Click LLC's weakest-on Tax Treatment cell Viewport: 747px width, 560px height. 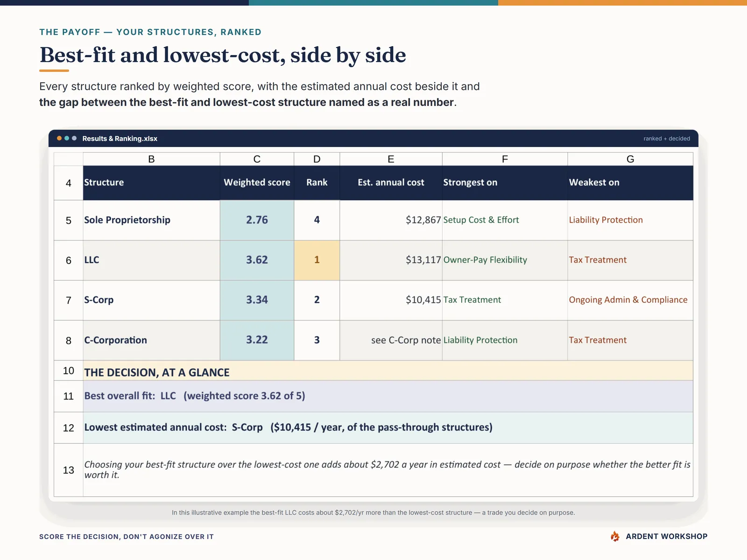coord(630,260)
